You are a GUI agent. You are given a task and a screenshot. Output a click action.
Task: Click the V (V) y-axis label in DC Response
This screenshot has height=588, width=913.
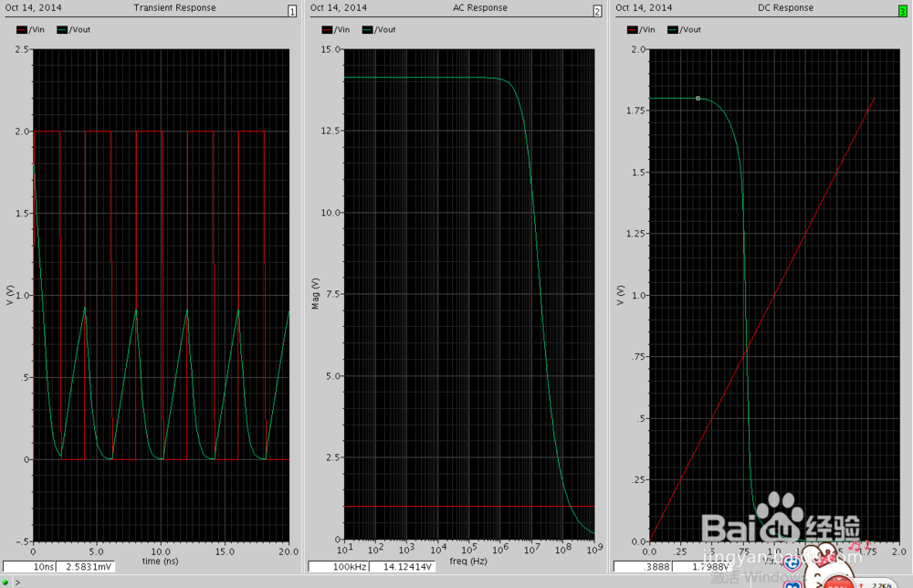[x=621, y=295]
